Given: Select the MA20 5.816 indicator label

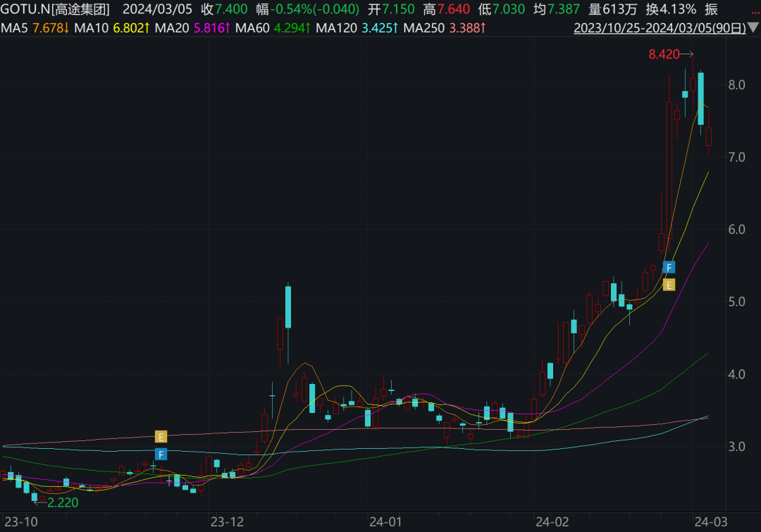Looking at the screenshot, I should coord(192,28).
